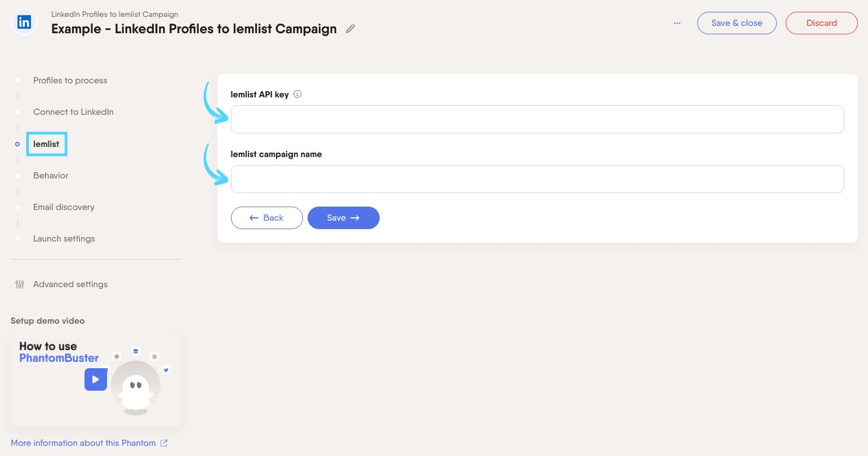This screenshot has height=456, width=868.
Task: Open More information about this Phantom
Action: click(83, 443)
